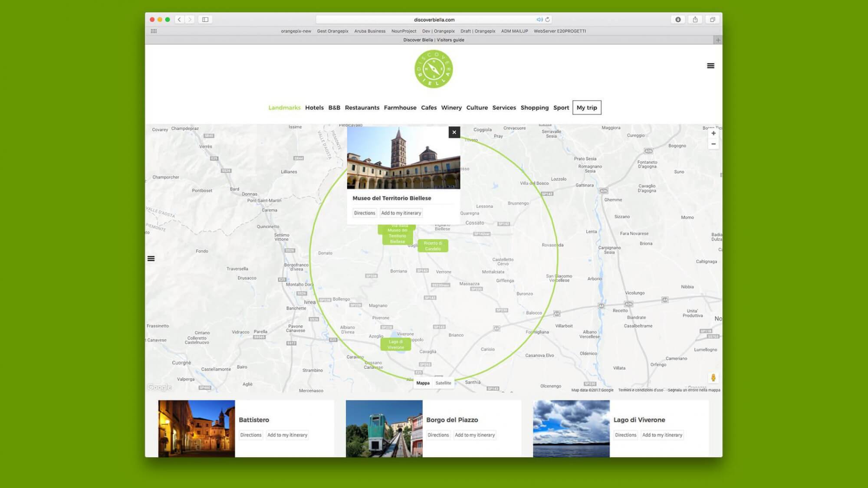Click the Lago di Viverone map marker

coord(395,344)
